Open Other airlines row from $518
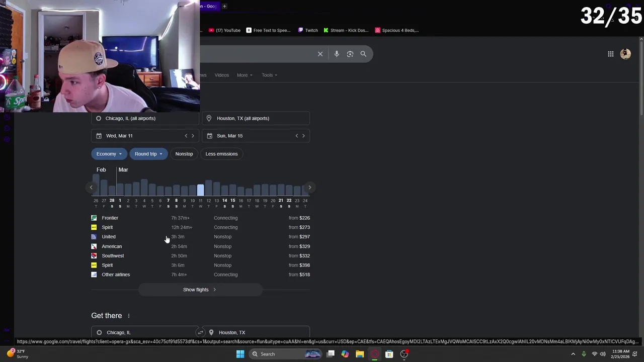Viewport: 644px width, 362px height. click(200, 275)
